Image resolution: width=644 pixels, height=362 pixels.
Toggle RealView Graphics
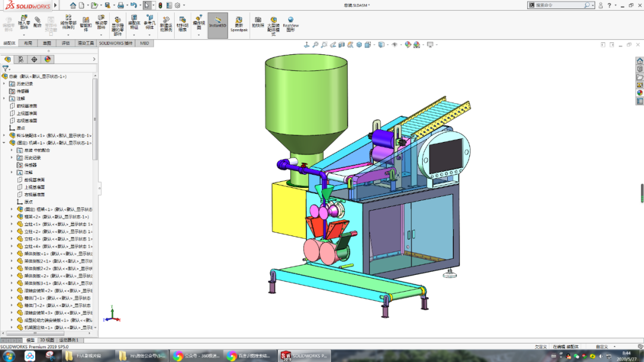[x=291, y=24]
